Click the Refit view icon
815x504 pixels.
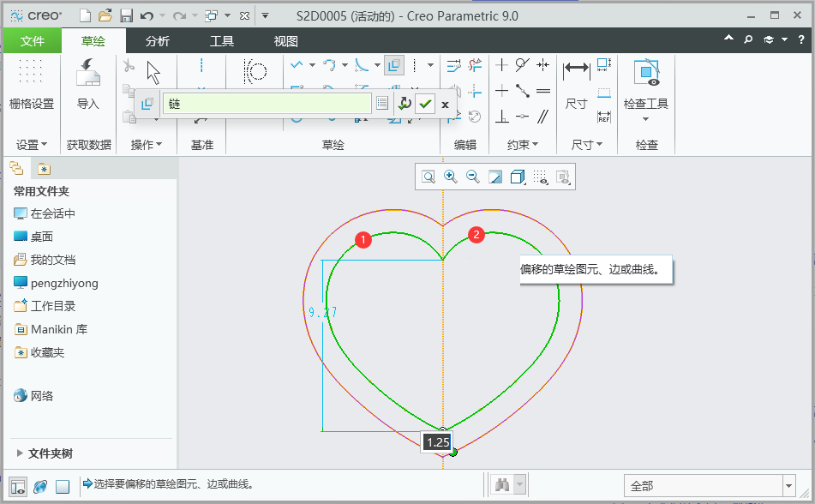click(x=428, y=177)
